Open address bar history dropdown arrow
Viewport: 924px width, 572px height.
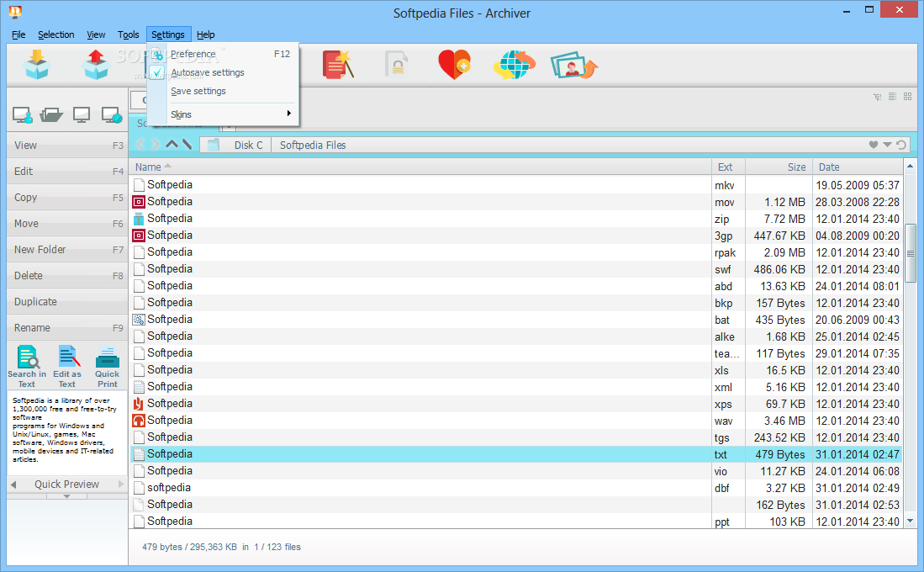click(887, 145)
